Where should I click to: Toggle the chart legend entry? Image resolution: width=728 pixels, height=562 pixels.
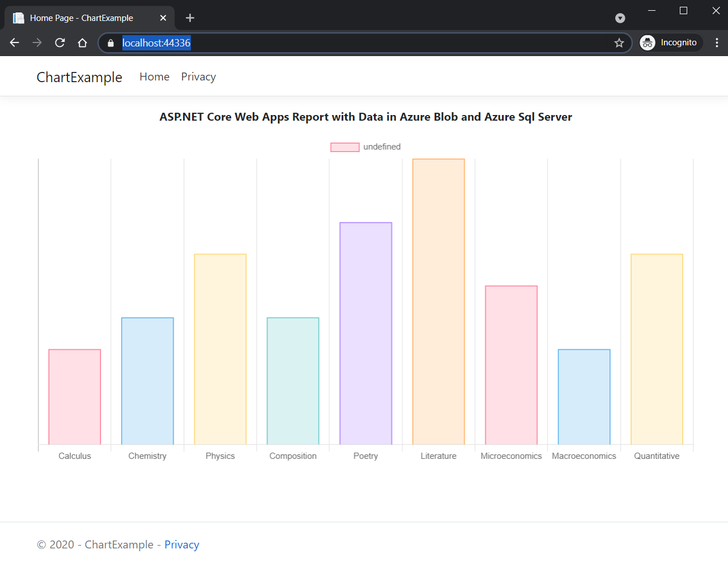click(365, 147)
